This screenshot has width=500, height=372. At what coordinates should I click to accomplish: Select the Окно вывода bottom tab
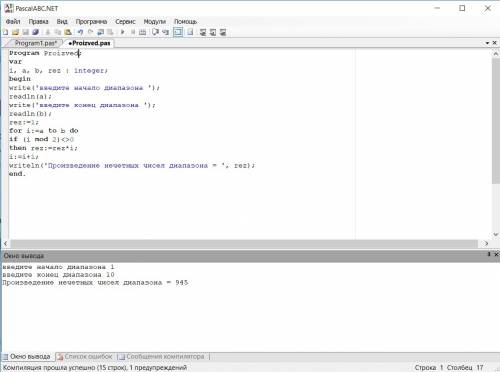(x=27, y=357)
